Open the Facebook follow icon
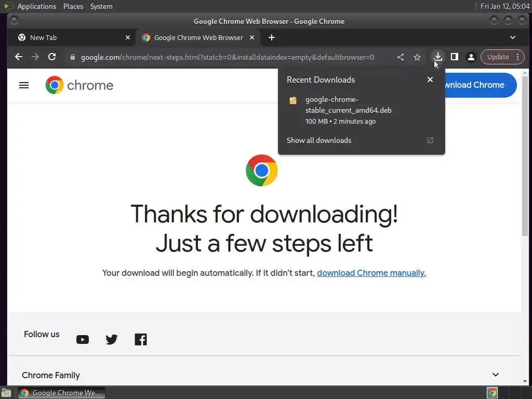The image size is (532, 399). (141, 340)
